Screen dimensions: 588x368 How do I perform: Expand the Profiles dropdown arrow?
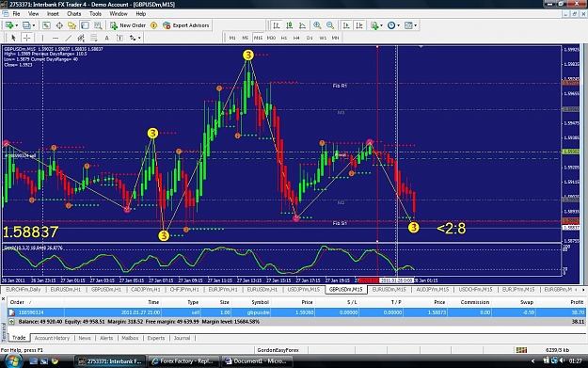tap(34, 26)
